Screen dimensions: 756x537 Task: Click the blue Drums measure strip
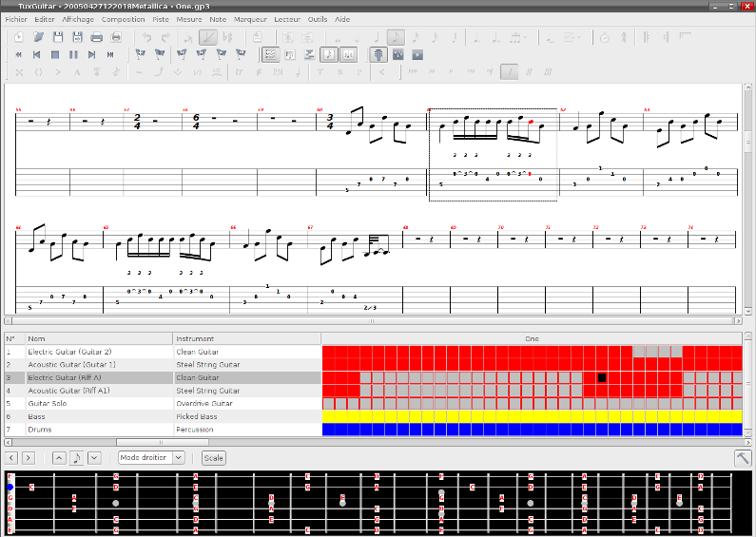click(532, 430)
